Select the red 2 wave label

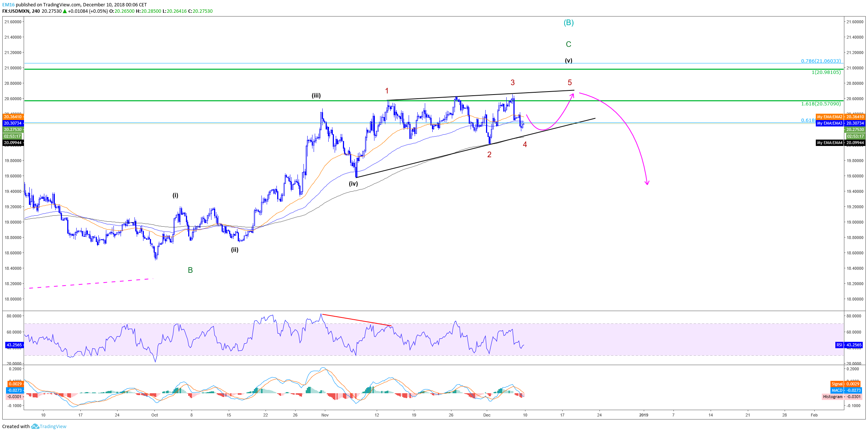[489, 155]
